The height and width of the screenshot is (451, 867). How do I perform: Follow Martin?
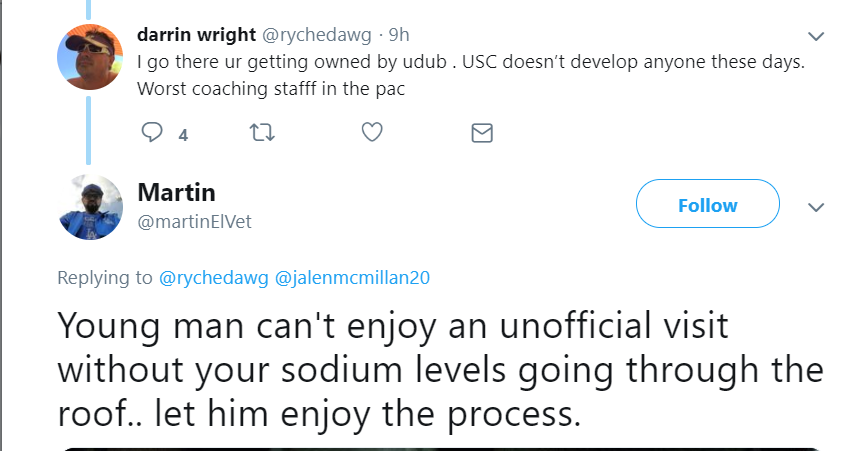[707, 205]
